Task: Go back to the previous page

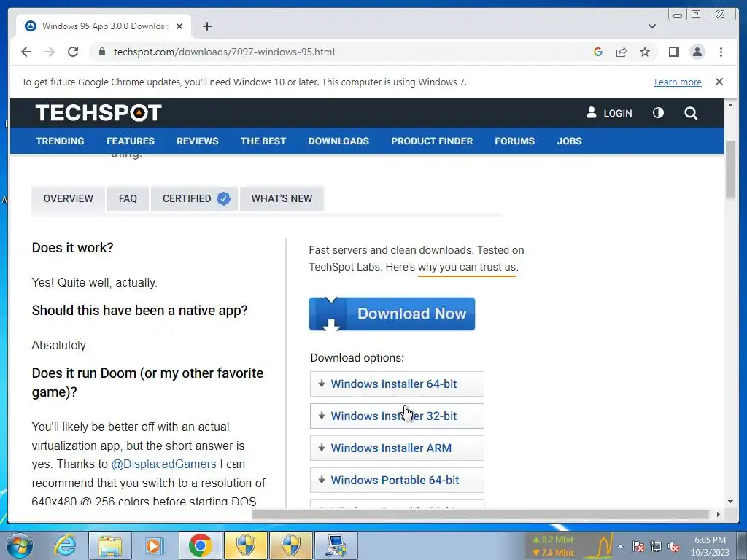Action: (26, 52)
